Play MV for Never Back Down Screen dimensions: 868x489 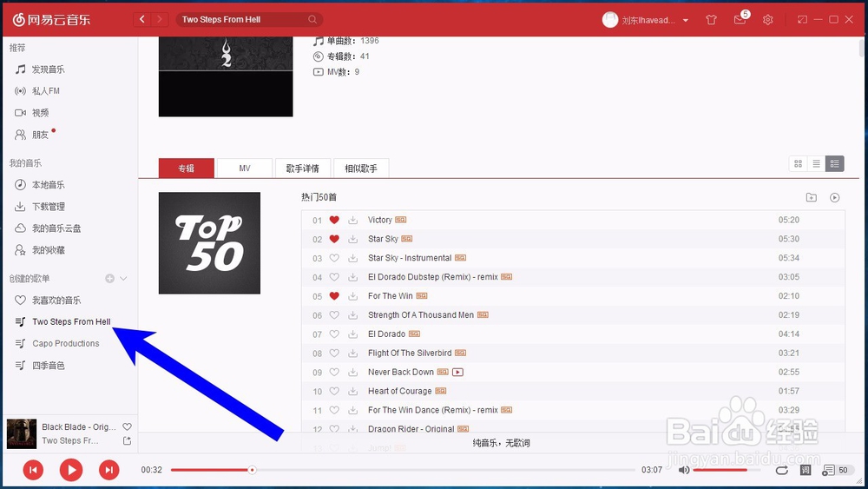pos(457,372)
